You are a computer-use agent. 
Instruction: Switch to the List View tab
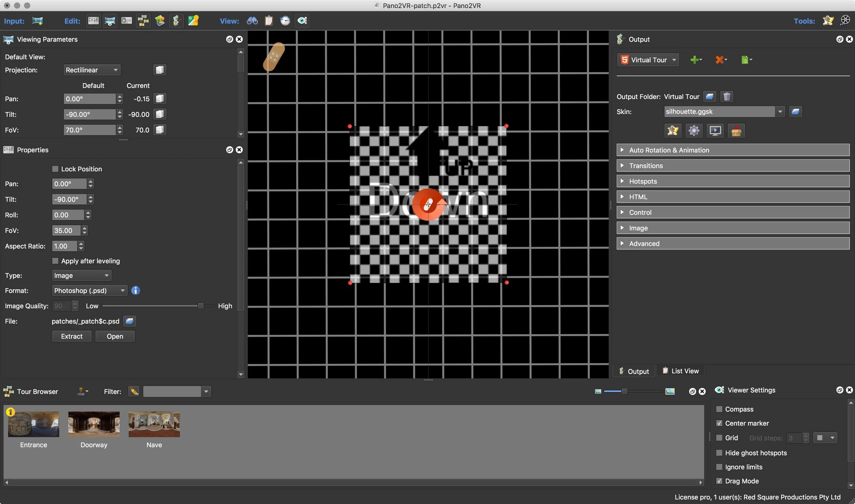point(680,371)
